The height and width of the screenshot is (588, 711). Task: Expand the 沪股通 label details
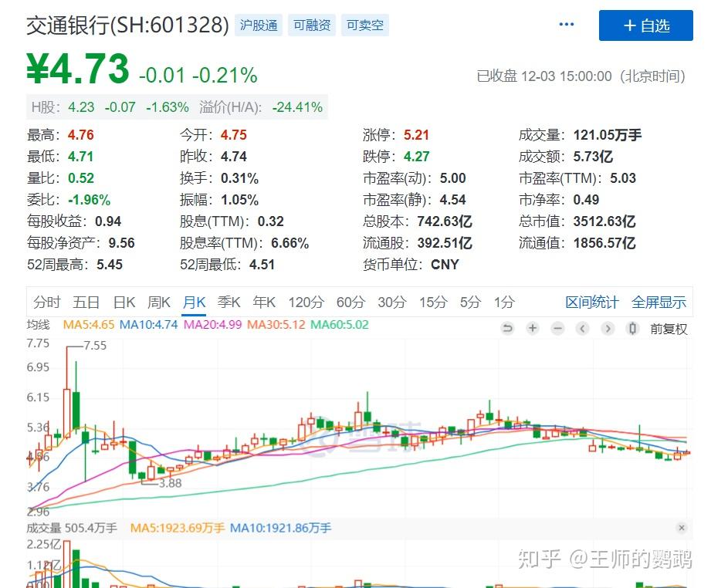(x=259, y=25)
